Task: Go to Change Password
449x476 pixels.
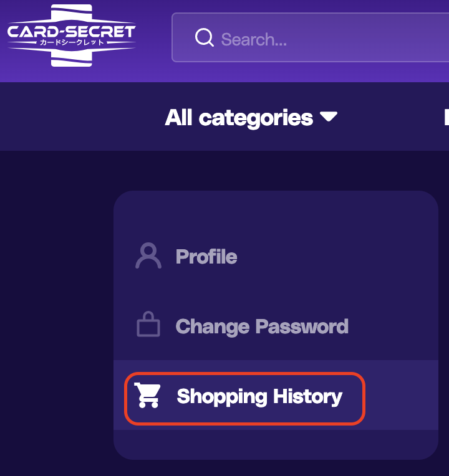Action: tap(262, 326)
